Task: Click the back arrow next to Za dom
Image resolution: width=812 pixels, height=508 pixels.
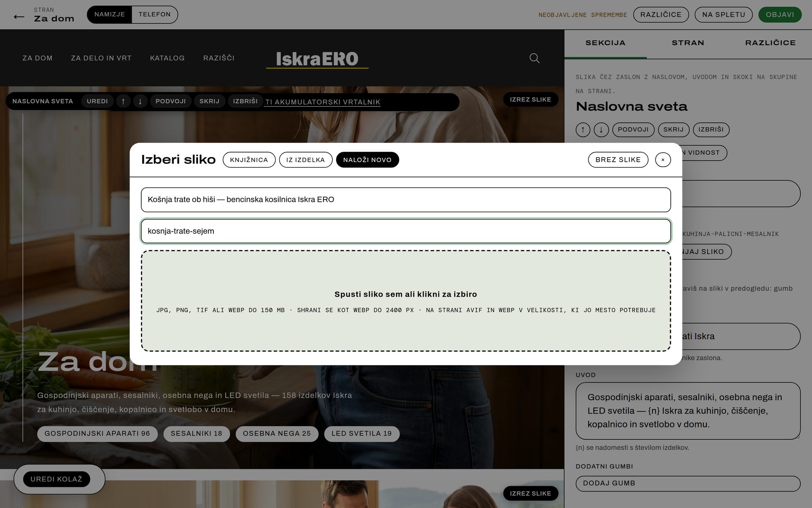Action: (19, 17)
